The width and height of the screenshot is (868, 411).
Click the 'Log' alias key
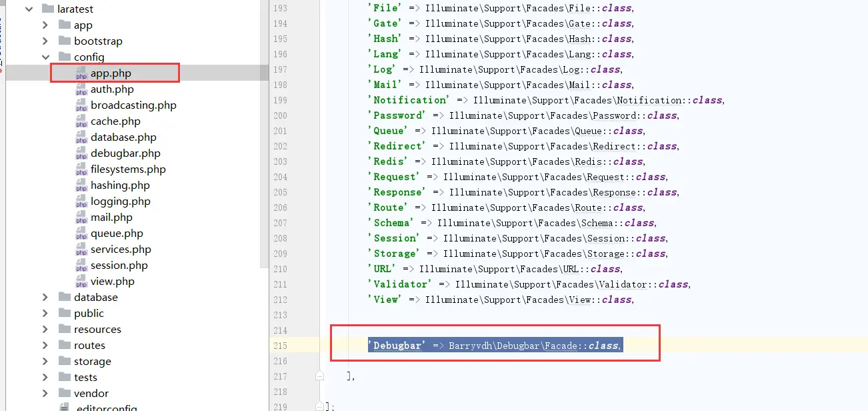382,69
